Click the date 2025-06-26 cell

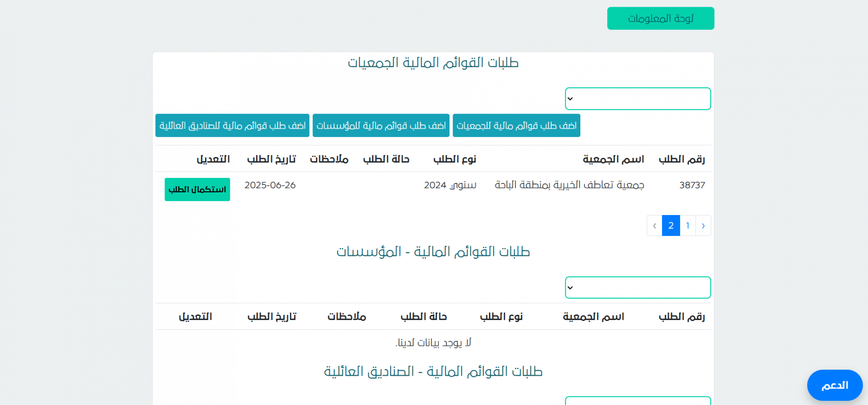tap(270, 185)
